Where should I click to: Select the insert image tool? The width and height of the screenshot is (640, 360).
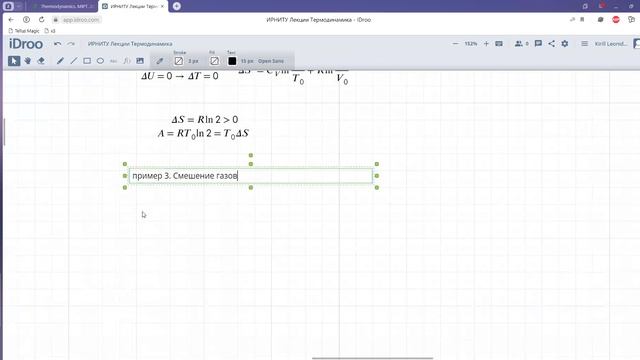(x=140, y=61)
